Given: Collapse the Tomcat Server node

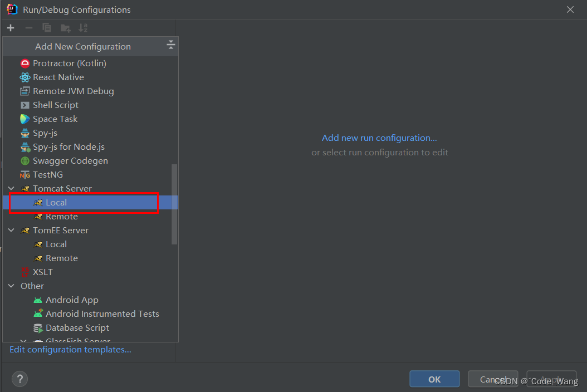Looking at the screenshot, I should tap(11, 188).
